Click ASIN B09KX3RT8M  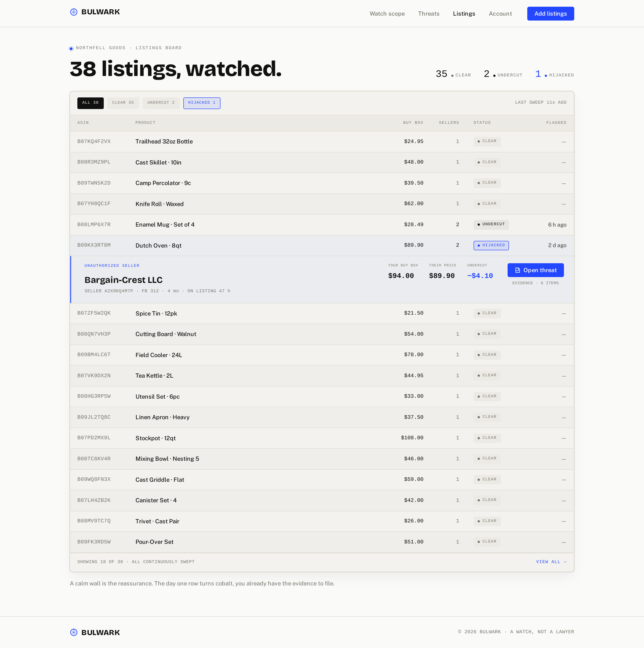(94, 245)
